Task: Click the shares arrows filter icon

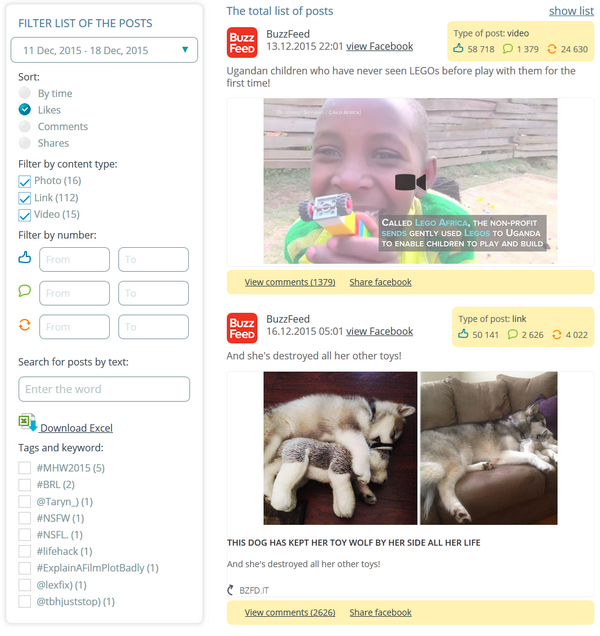Action: [25, 325]
